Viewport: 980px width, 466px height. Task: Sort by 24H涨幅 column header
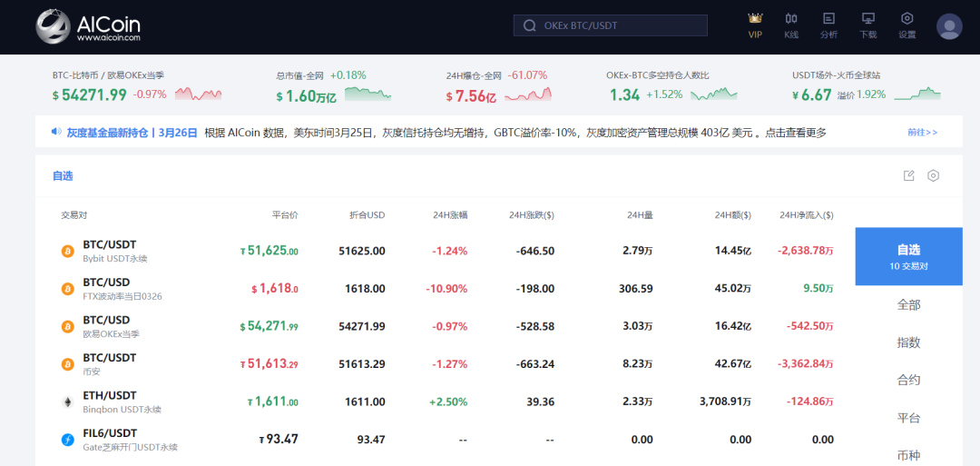(450, 215)
